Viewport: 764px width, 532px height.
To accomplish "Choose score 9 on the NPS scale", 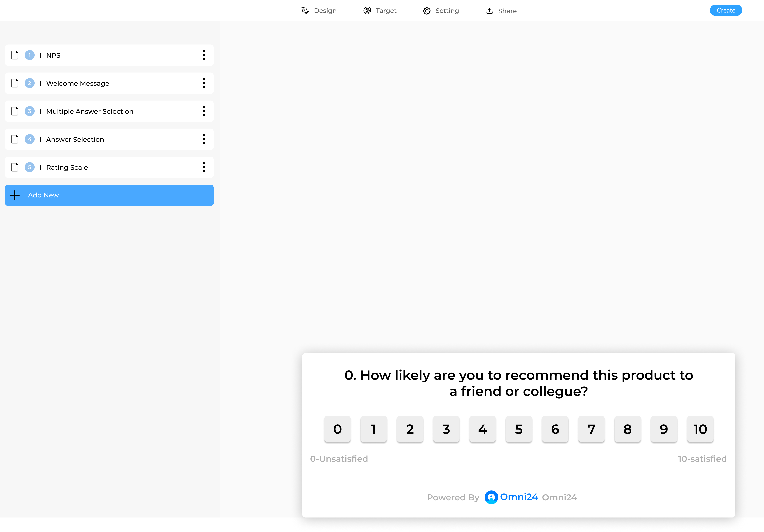I will 664,429.
